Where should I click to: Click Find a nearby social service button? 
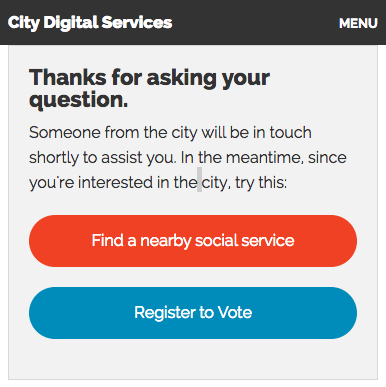pos(193,241)
